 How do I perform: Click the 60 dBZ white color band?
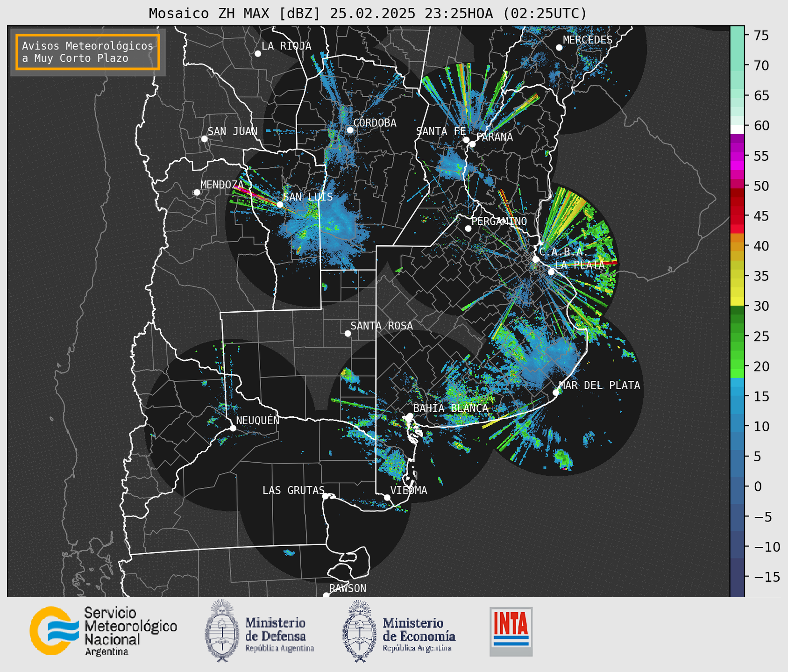pyautogui.click(x=737, y=129)
